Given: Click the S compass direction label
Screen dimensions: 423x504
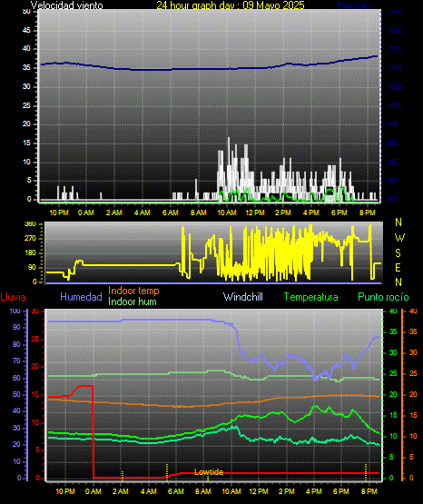Looking at the screenshot, I should pos(398,253).
